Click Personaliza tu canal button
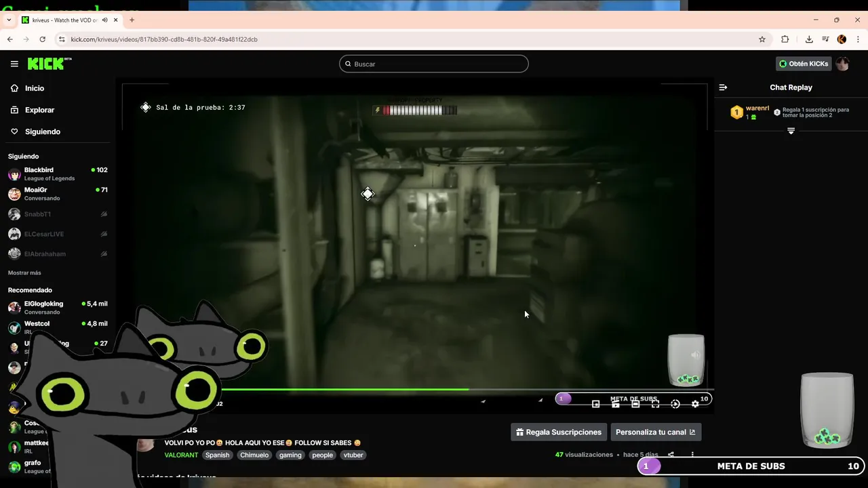 pyautogui.click(x=656, y=432)
